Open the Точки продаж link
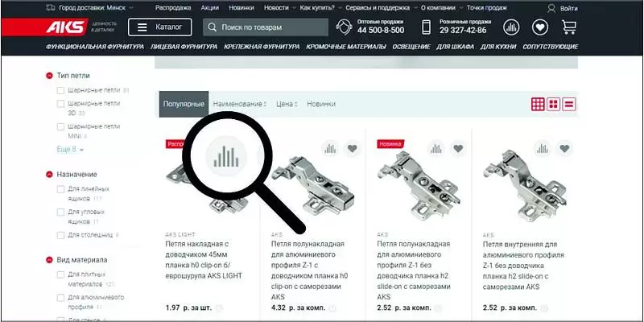Image resolution: width=644 pixels, height=322 pixels. pyautogui.click(x=487, y=8)
